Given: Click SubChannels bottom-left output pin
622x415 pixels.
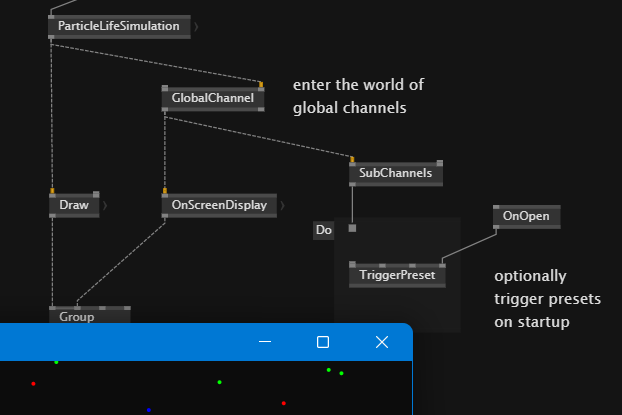Looking at the screenshot, I should click(352, 184).
